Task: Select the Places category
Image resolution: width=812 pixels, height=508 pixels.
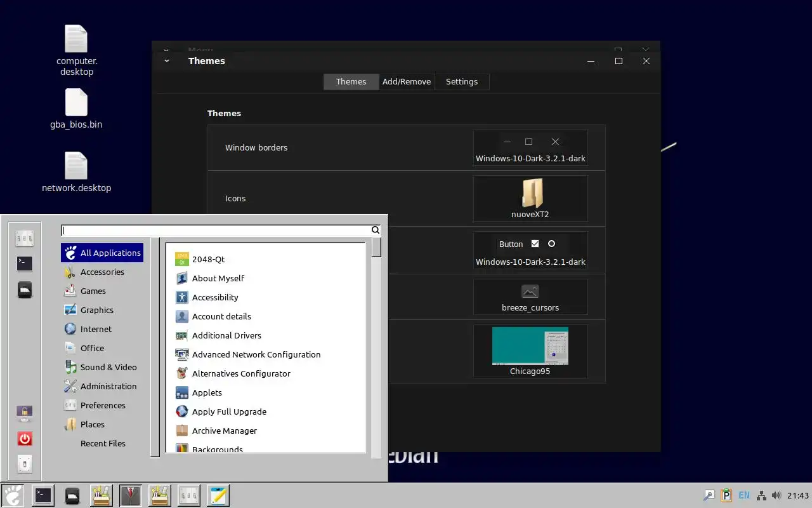Action: pyautogui.click(x=102, y=424)
